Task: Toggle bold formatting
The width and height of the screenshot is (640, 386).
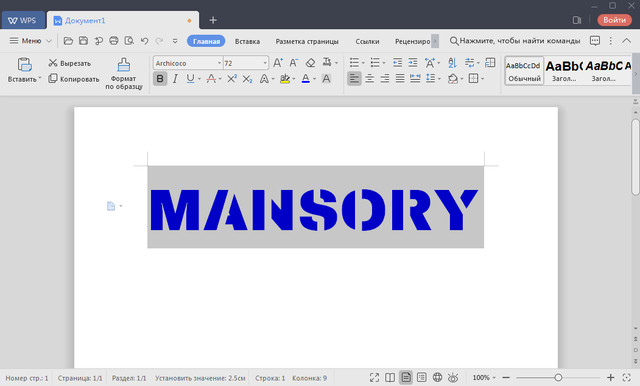Action: 160,78
